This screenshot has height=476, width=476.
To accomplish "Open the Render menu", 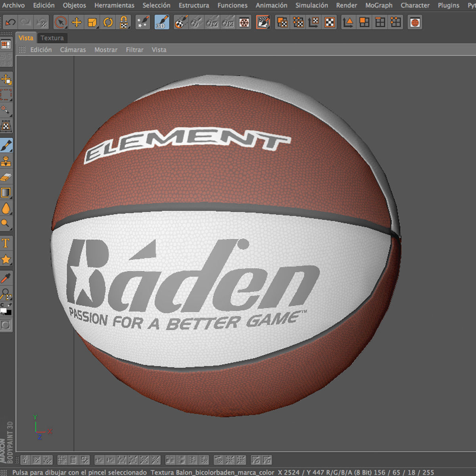I will point(347,5).
